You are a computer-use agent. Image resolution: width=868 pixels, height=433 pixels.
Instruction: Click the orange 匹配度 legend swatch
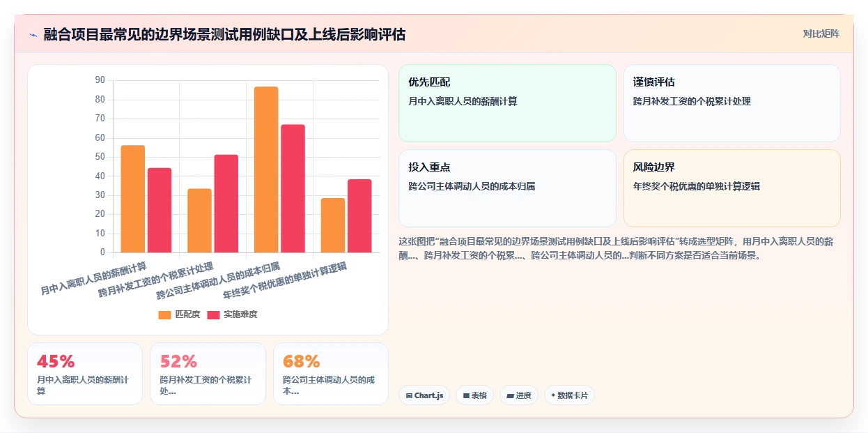coord(164,314)
